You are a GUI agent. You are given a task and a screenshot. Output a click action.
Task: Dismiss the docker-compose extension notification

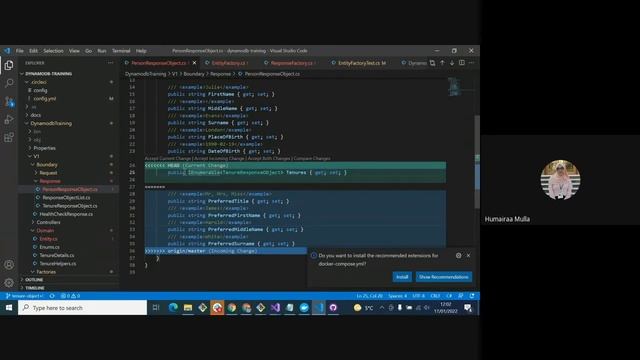[469, 256]
